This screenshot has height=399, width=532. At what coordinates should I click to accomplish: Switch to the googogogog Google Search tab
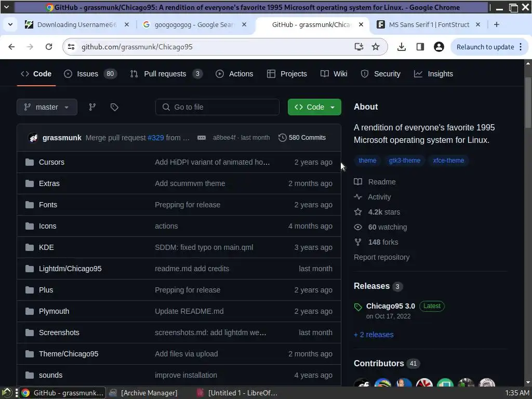(193, 24)
